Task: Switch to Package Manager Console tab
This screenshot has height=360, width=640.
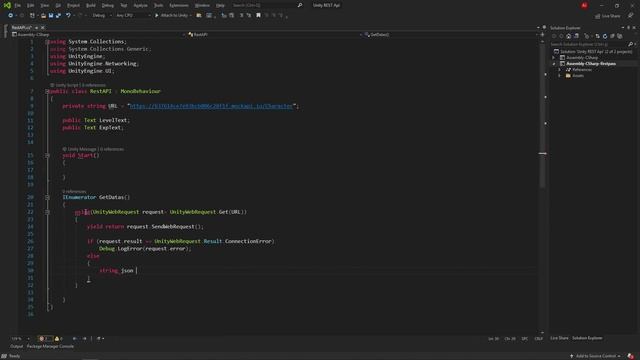Action: point(50,346)
